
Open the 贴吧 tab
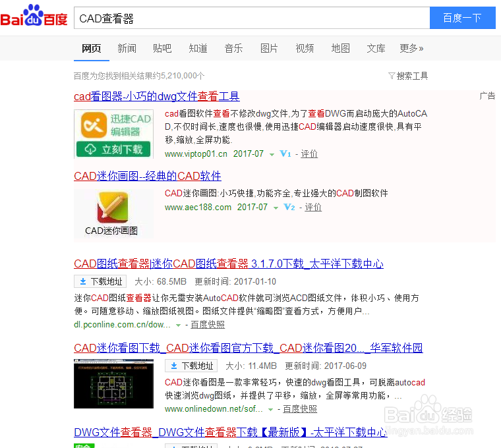pyautogui.click(x=162, y=48)
